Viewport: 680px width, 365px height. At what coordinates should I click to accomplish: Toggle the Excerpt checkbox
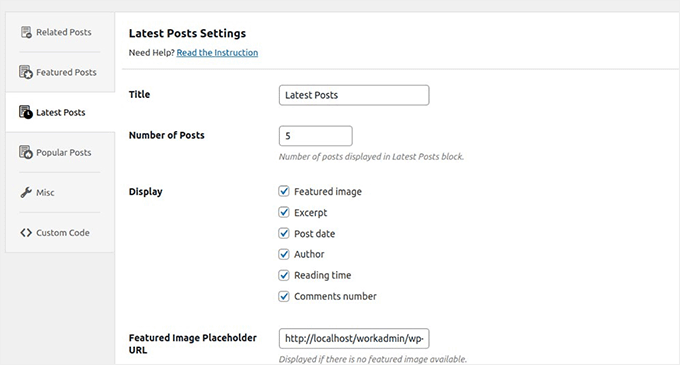click(x=284, y=212)
